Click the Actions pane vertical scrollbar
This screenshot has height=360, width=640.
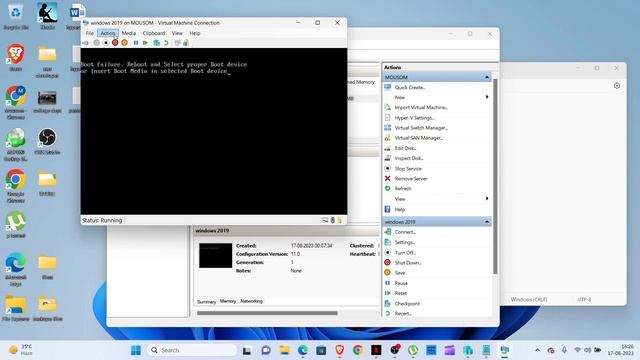496,176
